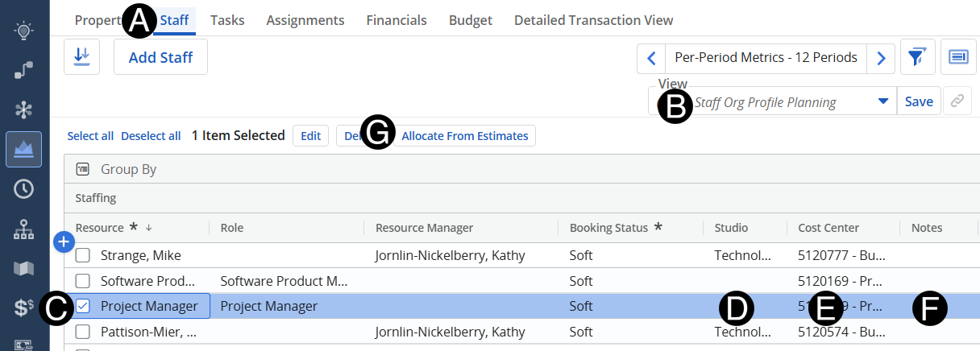Open the Staff Org Profile Planning view dropdown
This screenshot has width=980, height=351.
882,102
